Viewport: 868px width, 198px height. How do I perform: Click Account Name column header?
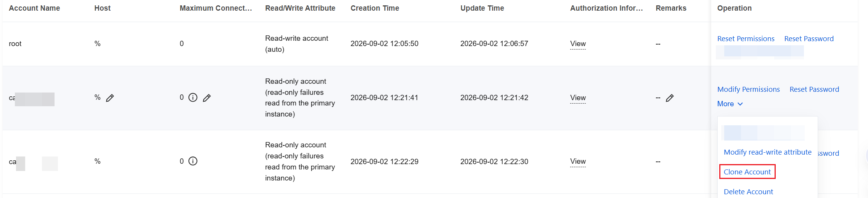(x=34, y=8)
